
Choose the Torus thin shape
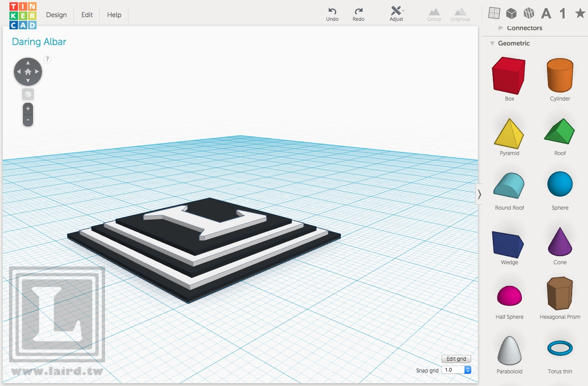pyautogui.click(x=559, y=349)
